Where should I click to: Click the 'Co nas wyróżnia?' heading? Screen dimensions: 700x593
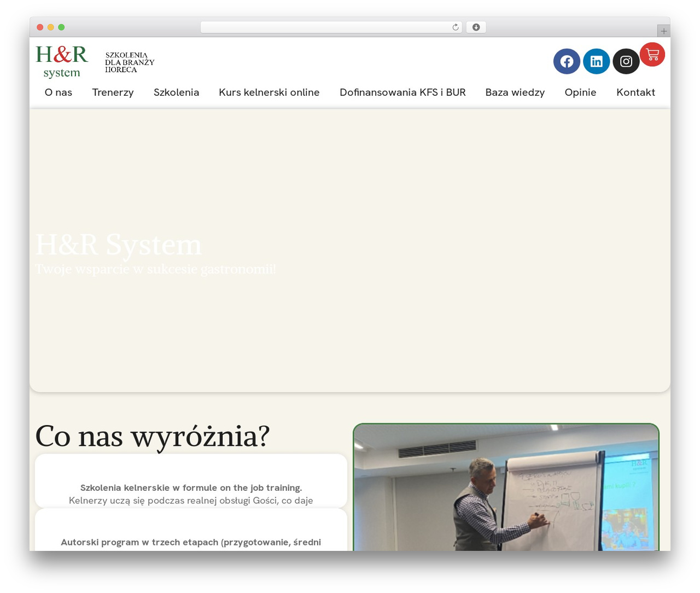coord(153,436)
